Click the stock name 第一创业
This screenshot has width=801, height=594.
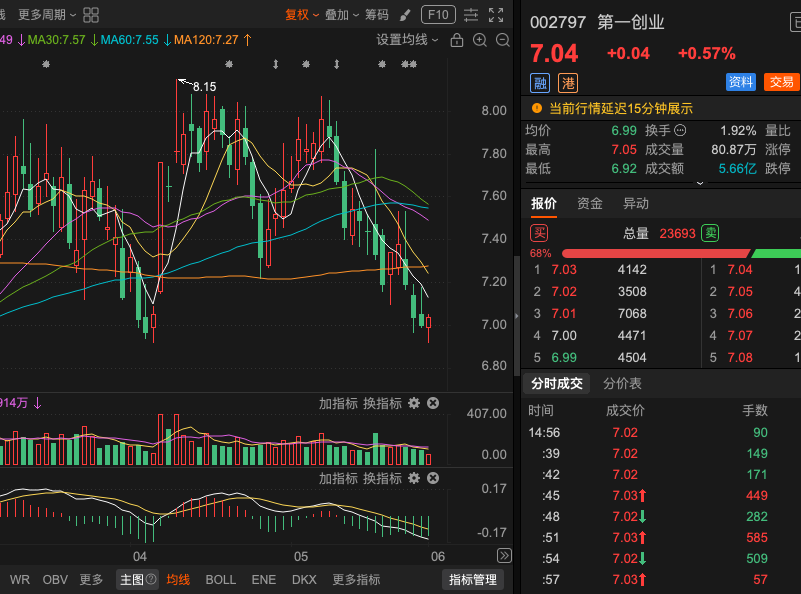coord(631,22)
